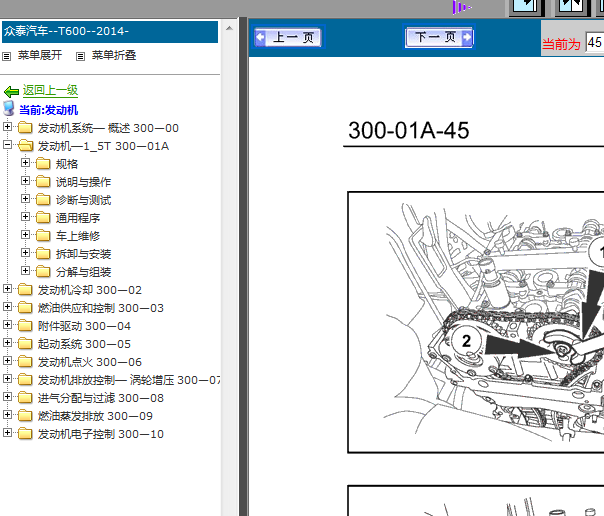Open the 分解与组装 tree item

coord(84,272)
